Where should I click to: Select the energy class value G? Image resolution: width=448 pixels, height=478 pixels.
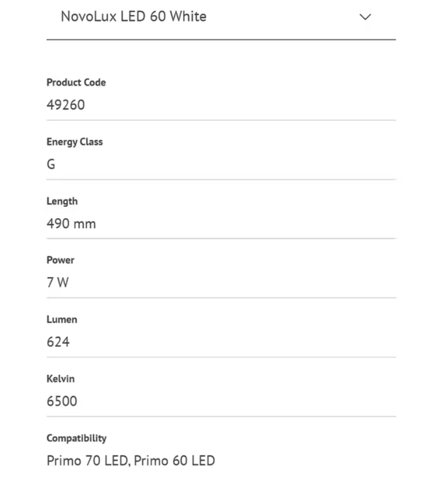coord(51,164)
